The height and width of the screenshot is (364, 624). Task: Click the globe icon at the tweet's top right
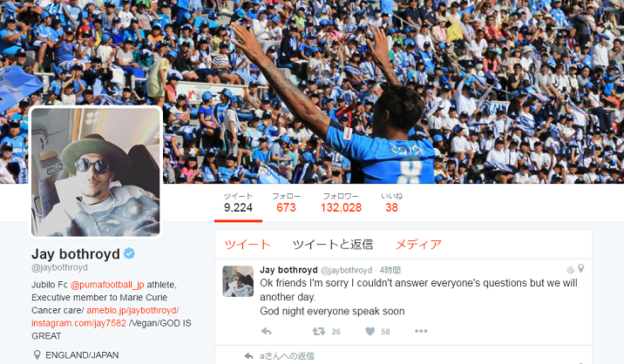571,270
